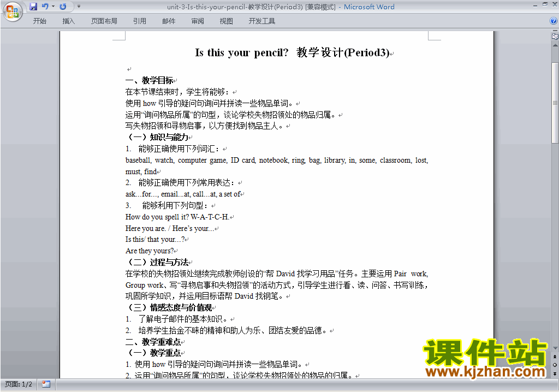This screenshot has height=392, width=559.
Task: Open the 开始 ribbon tab
Action: point(39,21)
